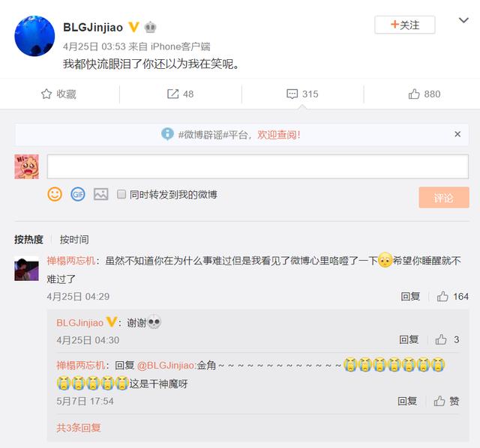Screen dimensions: 480x448
Task: Click the star favorite (收藏) icon
Action: point(46,94)
